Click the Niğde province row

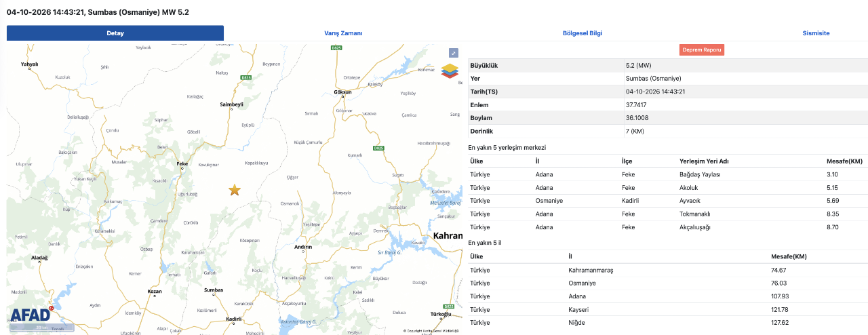click(x=667, y=323)
